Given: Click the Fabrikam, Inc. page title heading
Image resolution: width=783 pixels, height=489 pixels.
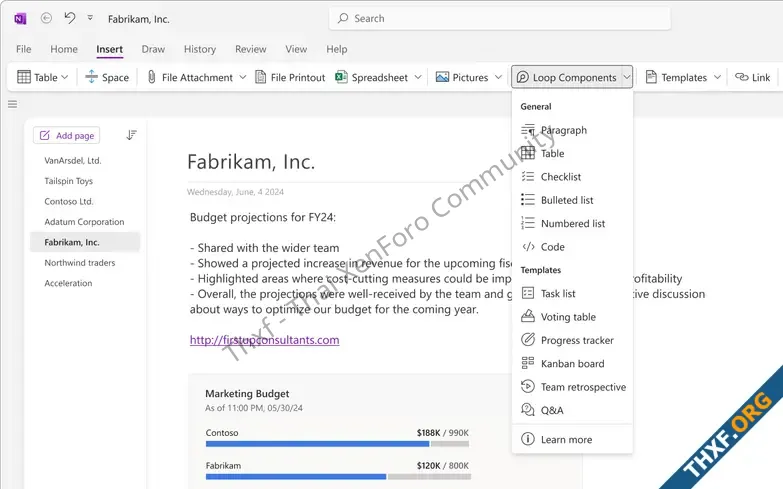Looking at the screenshot, I should 251,162.
